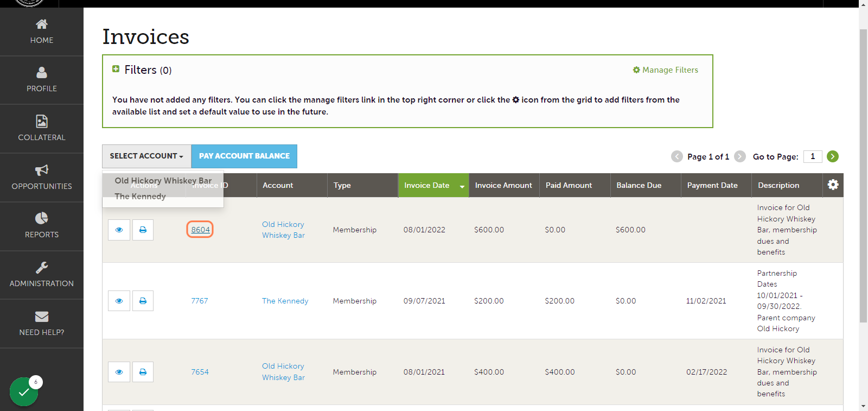Open The Kennedy account link in invoice 7767 row
Image resolution: width=868 pixels, height=411 pixels.
[x=285, y=301]
